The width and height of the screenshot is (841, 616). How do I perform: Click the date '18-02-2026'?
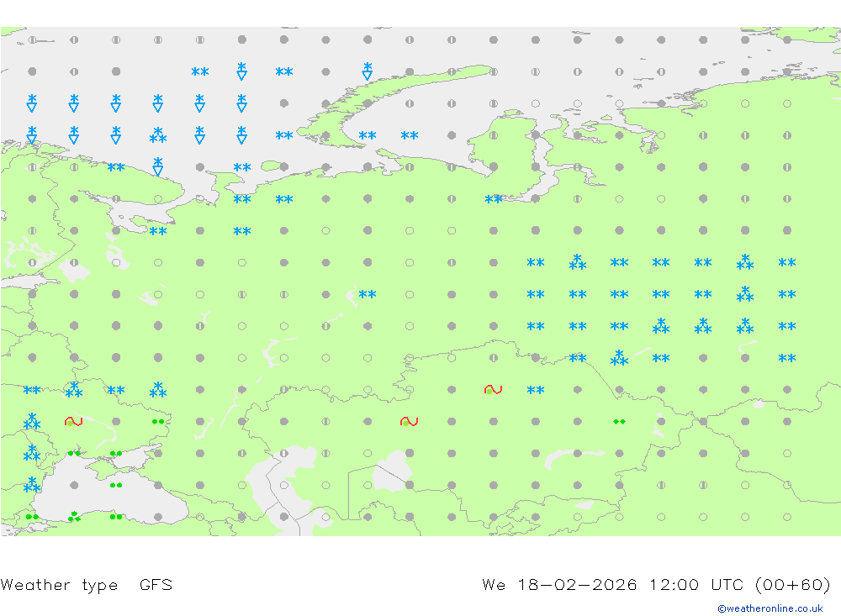point(577,584)
